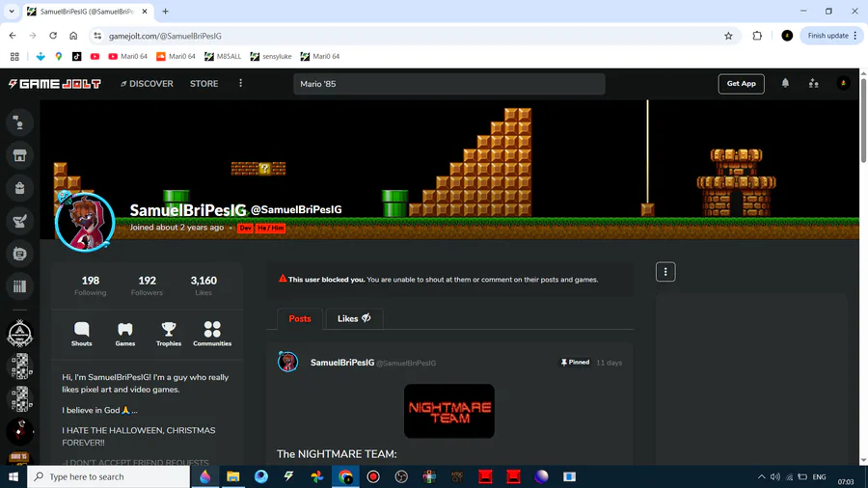The width and height of the screenshot is (868, 488).
Task: Open the navbar three-dot more menu
Action: [240, 84]
